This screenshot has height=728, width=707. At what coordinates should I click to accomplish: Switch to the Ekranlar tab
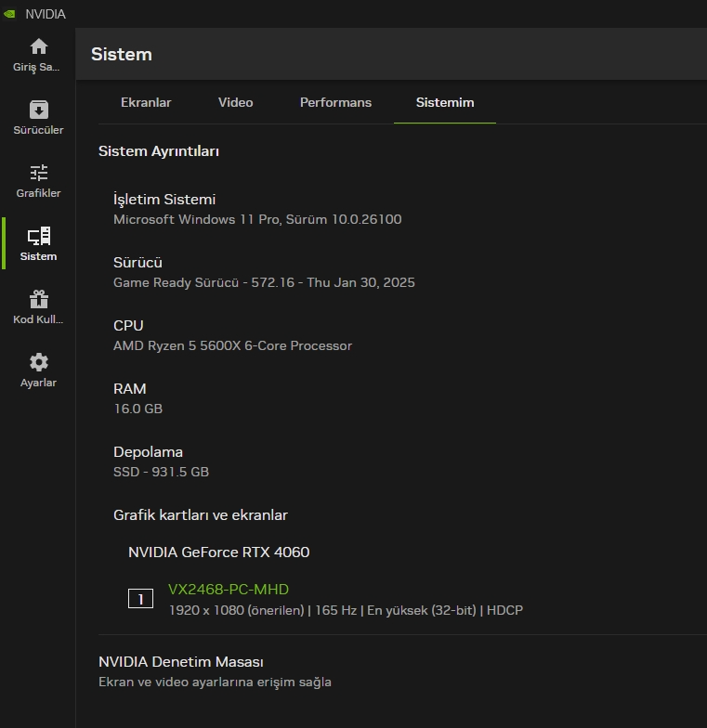point(146,102)
